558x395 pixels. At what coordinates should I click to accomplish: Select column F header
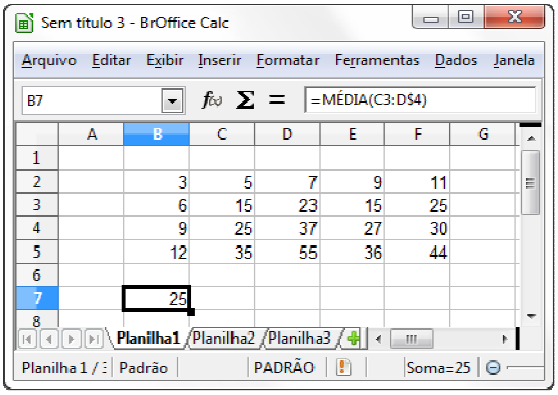click(417, 135)
